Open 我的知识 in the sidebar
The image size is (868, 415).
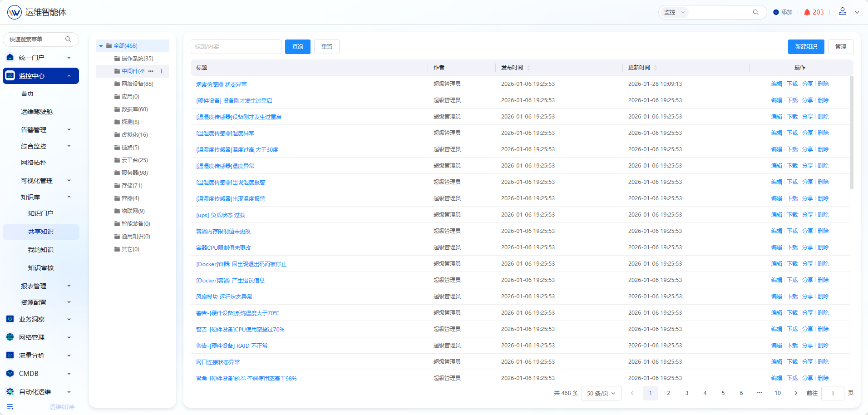[41, 250]
